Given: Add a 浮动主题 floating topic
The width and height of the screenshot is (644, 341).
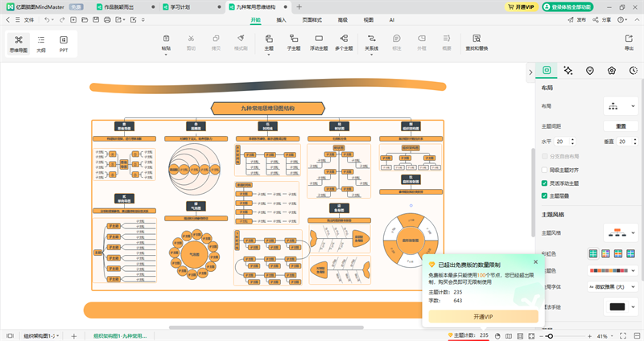Looking at the screenshot, I should click(319, 41).
